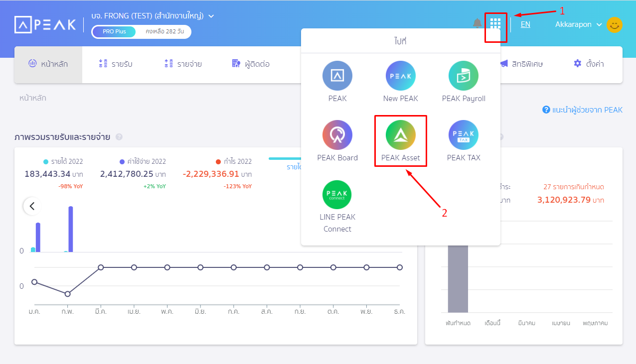Click the settings gear icon
This screenshot has width=636, height=364.
(x=578, y=63)
